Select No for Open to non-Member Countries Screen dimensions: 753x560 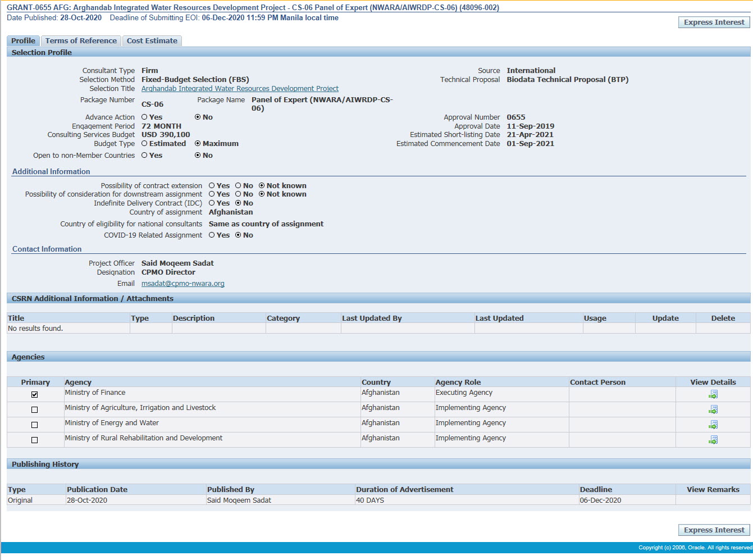[198, 155]
